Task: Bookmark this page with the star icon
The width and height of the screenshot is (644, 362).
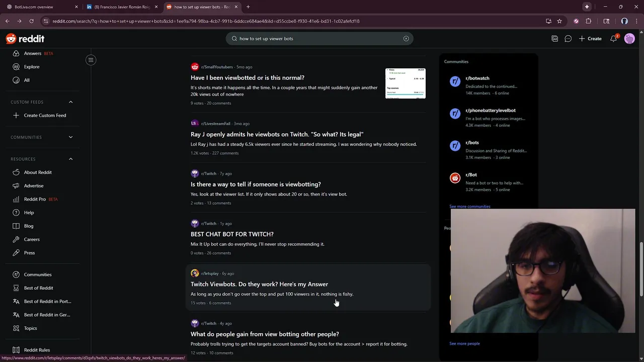Action: click(559, 21)
